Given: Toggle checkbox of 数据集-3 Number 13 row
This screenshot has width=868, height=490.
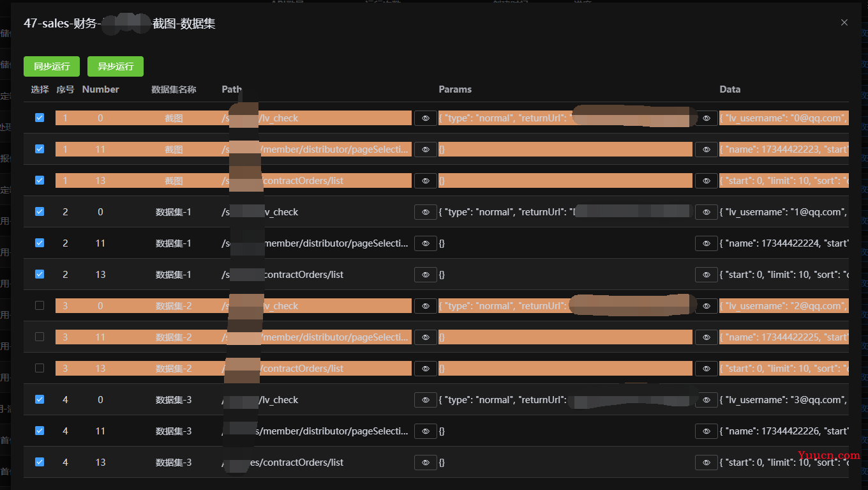Looking at the screenshot, I should [x=40, y=462].
